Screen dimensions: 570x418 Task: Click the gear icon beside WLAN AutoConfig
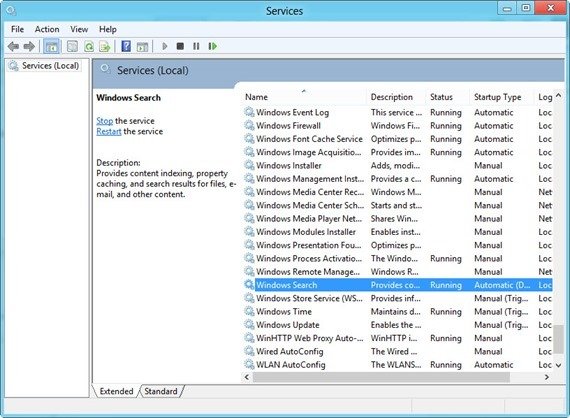coord(249,365)
